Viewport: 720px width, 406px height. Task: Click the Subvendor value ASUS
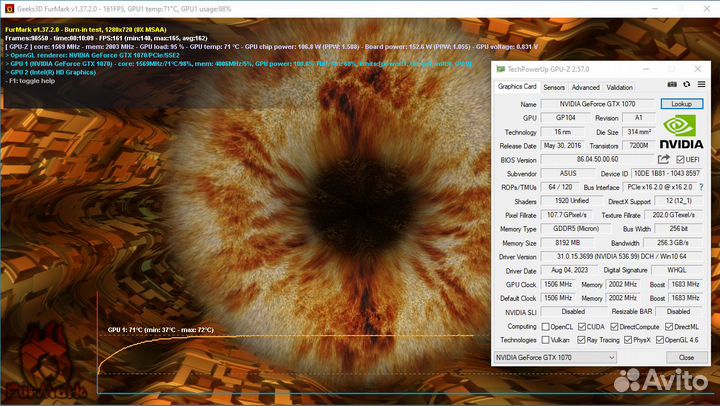pyautogui.click(x=568, y=173)
